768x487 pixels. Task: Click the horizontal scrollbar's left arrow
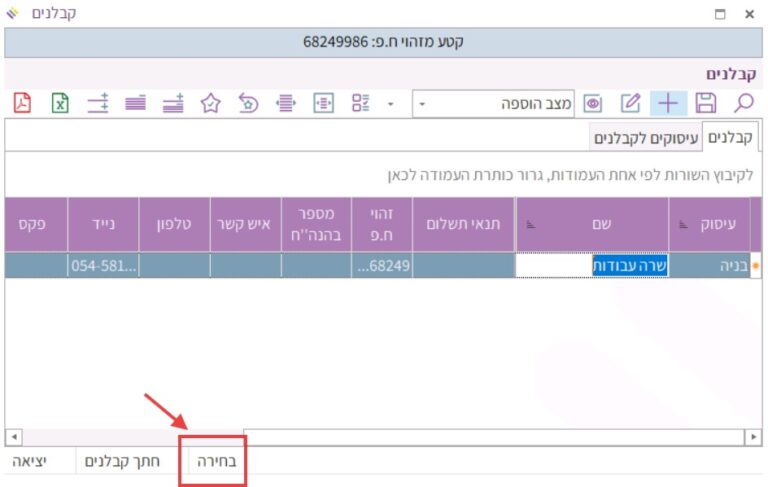(13, 437)
